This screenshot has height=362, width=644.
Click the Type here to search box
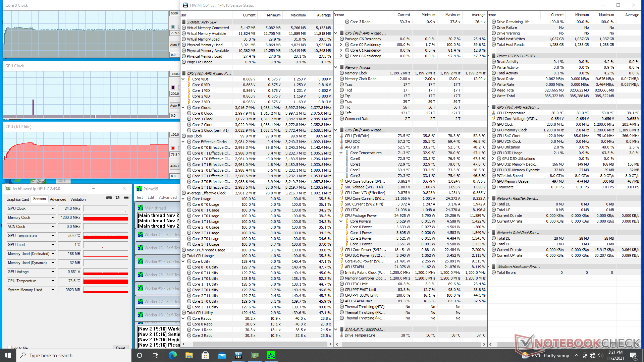click(x=74, y=355)
